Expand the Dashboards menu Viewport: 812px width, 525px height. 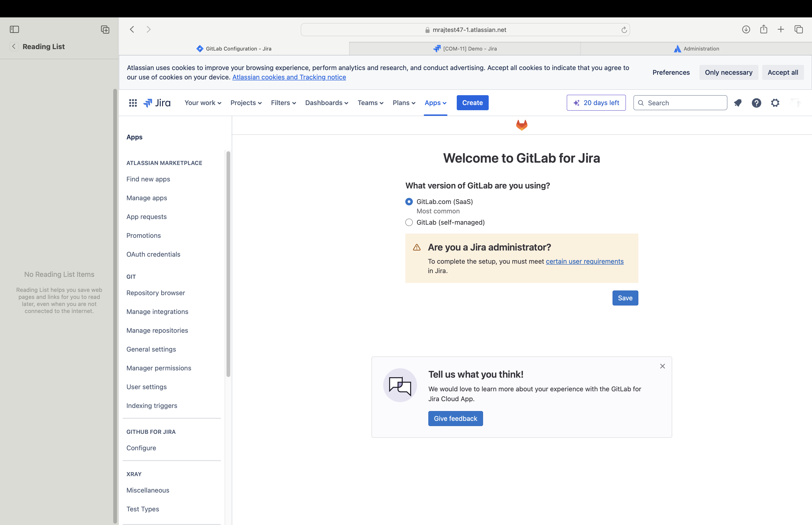coord(326,103)
